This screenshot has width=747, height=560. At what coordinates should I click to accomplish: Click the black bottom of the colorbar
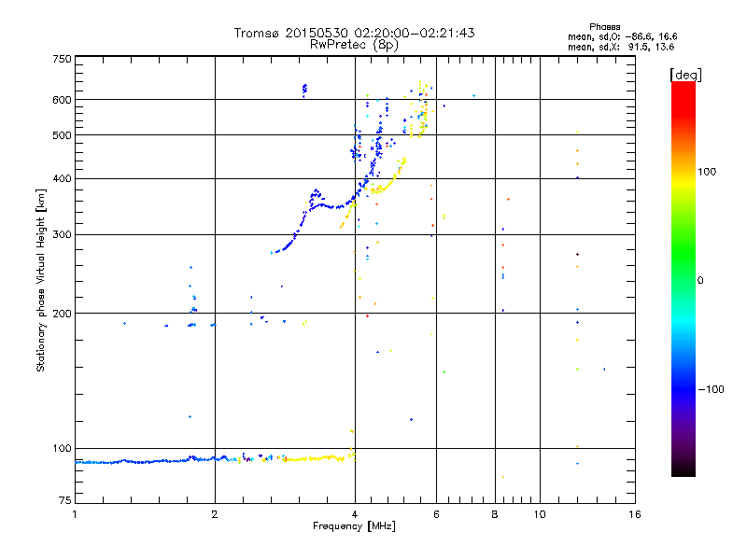pos(683,471)
